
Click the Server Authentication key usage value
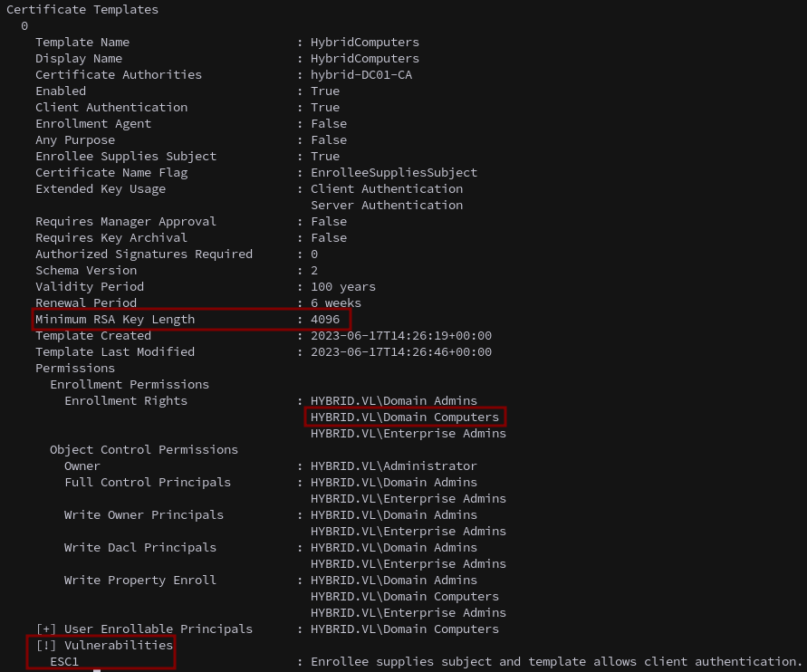pyautogui.click(x=387, y=206)
